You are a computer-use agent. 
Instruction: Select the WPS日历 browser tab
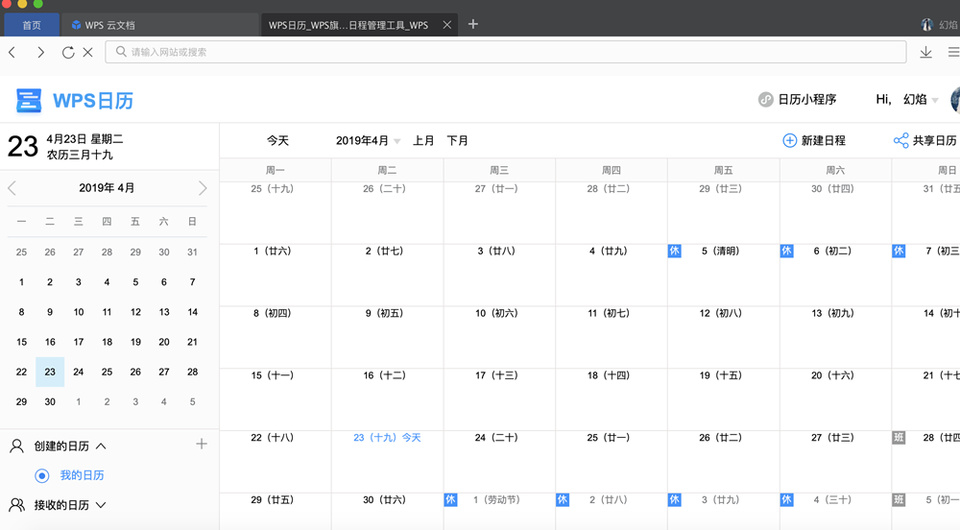coord(359,25)
